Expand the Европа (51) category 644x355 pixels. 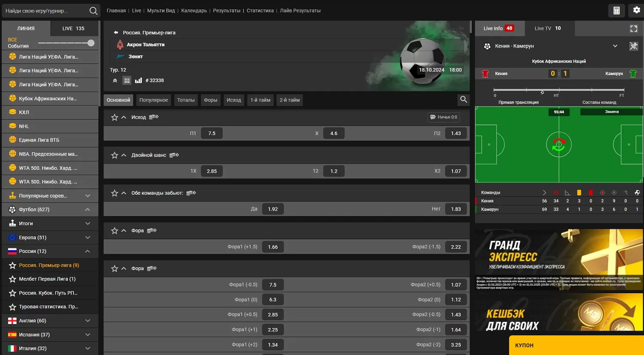pyautogui.click(x=88, y=238)
